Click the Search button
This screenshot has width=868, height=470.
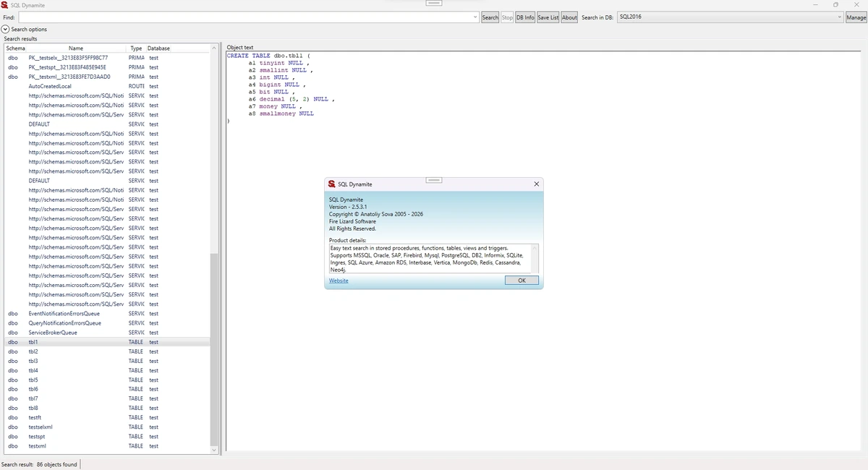[x=490, y=17]
